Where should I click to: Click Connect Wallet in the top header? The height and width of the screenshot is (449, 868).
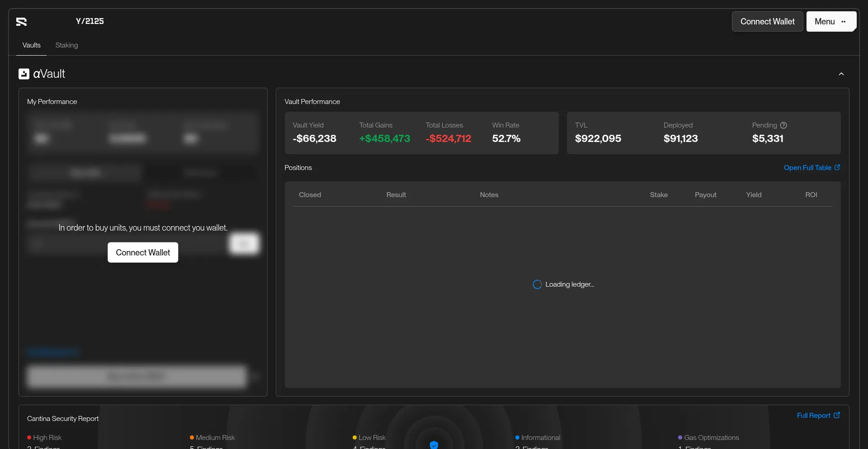(x=767, y=22)
